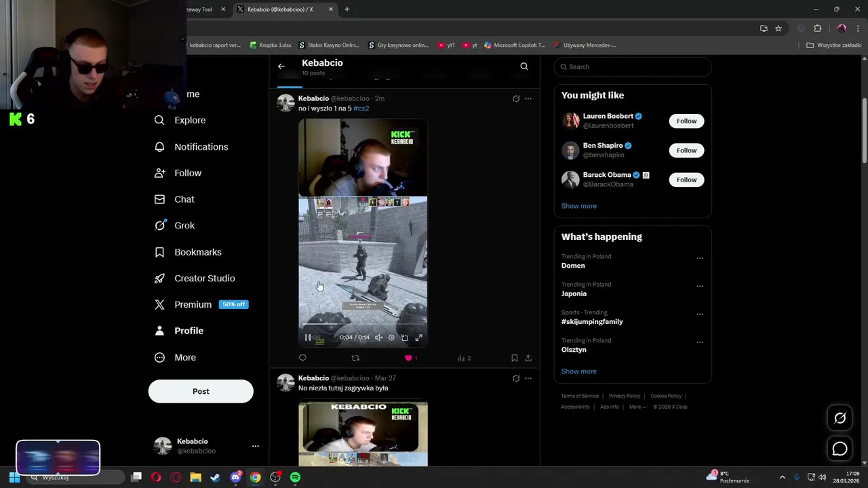Show more suggested accounts under Barack Obama
868x488 pixels.
[x=578, y=206]
